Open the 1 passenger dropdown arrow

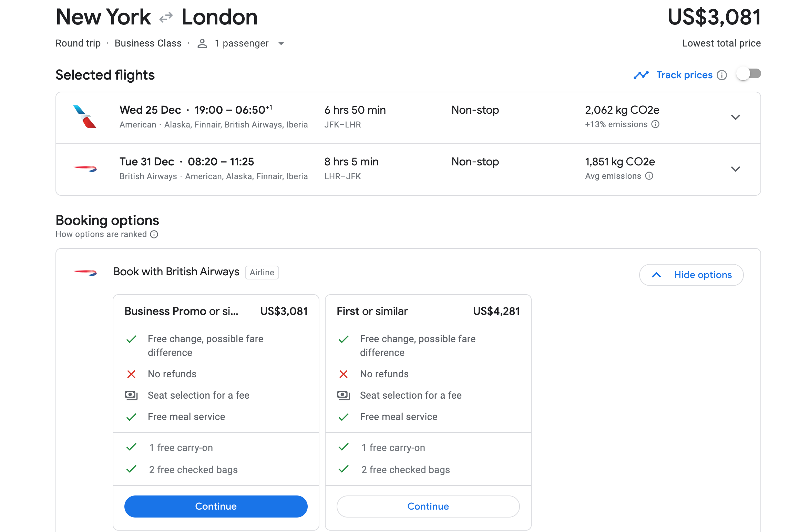281,44
